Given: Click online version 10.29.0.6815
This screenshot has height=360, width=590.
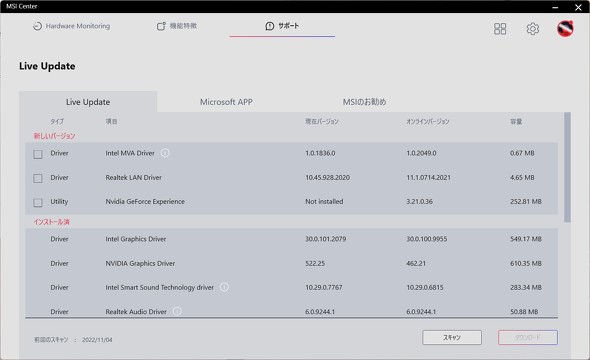Looking at the screenshot, I should point(425,287).
